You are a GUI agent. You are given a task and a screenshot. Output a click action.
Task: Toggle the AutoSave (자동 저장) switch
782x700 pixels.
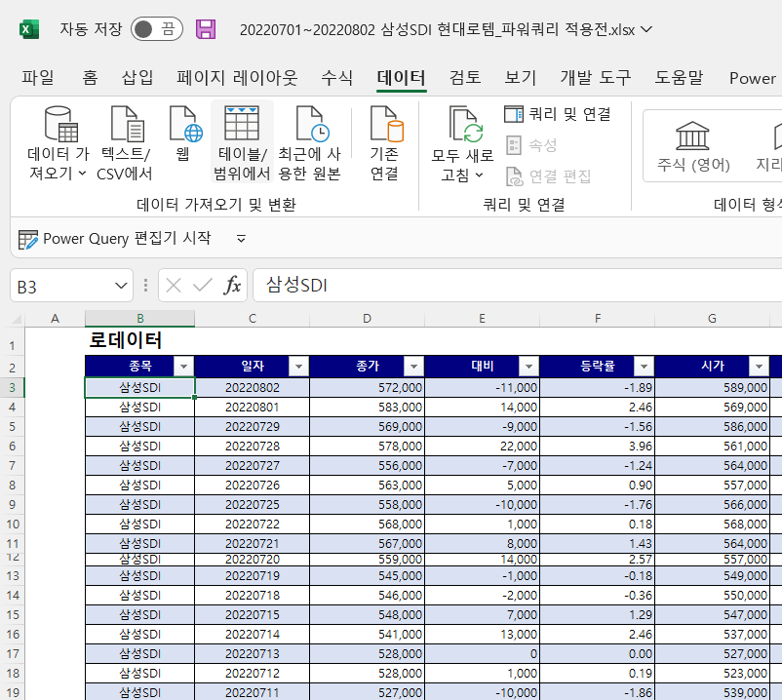click(x=157, y=29)
